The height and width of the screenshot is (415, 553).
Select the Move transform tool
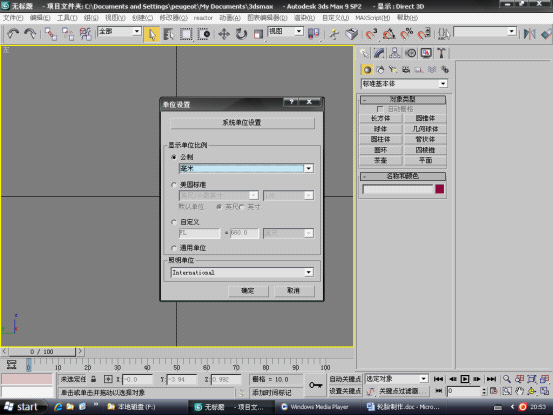point(224,34)
